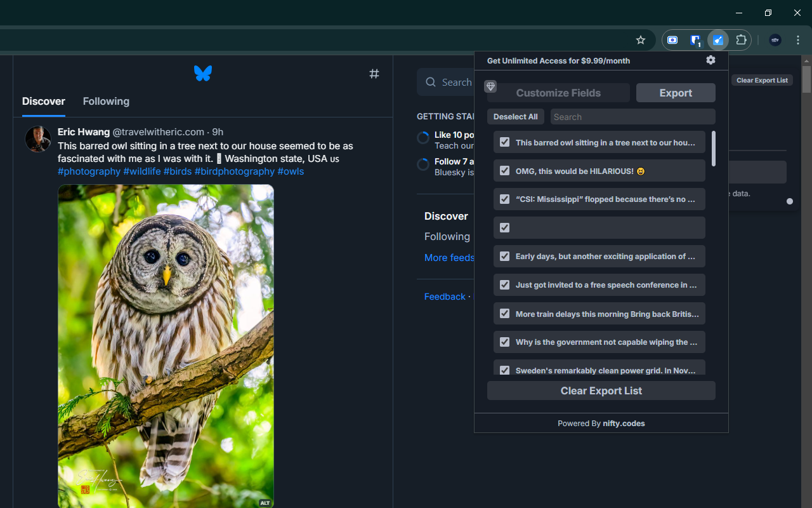The image size is (812, 508).
Task: Click the Search field inside the export popup
Action: point(632,117)
